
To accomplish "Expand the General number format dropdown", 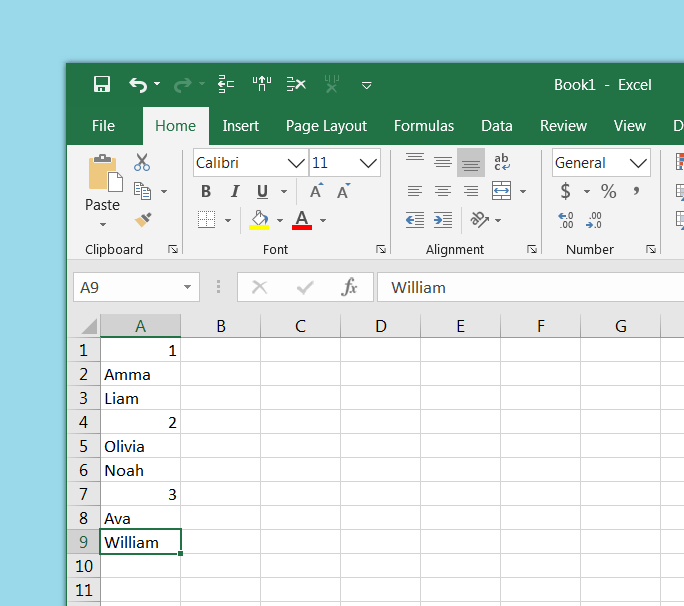I will point(638,163).
